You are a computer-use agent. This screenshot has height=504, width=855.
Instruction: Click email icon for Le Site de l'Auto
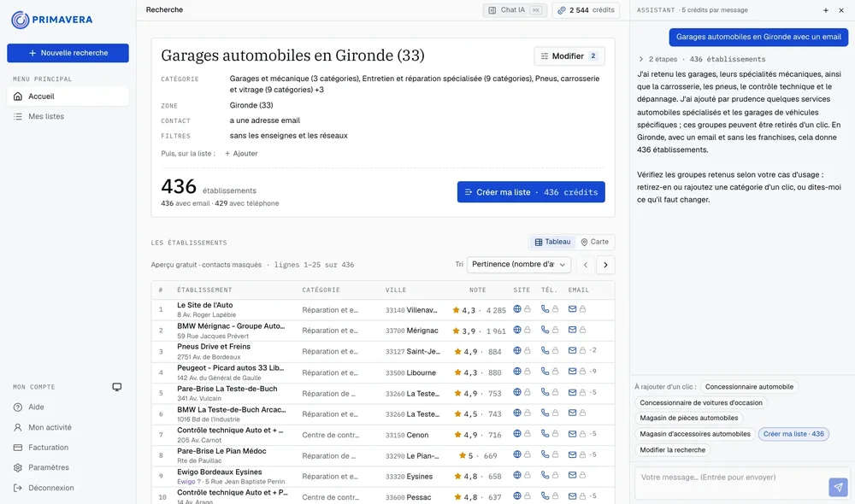tap(572, 309)
